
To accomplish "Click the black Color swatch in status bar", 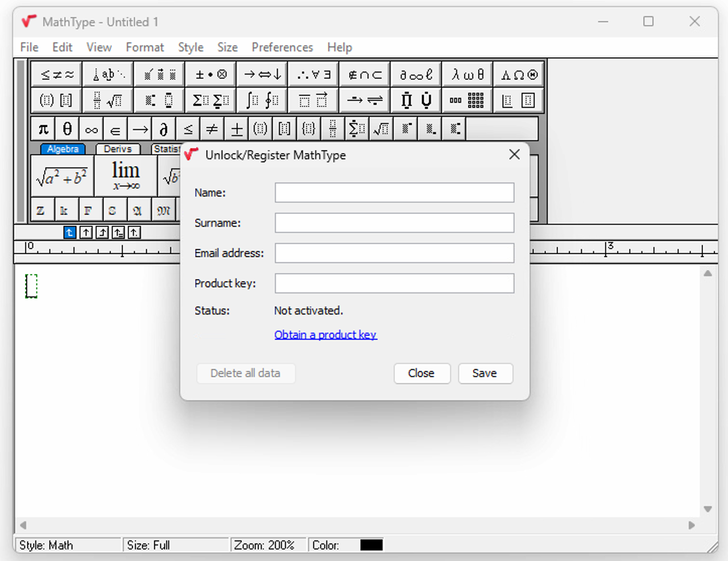I will coord(371,545).
